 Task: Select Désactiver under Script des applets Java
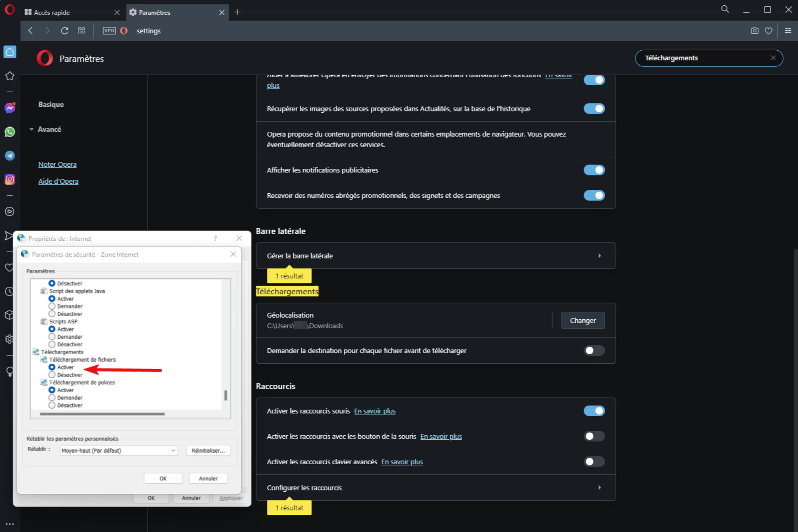tap(52, 314)
